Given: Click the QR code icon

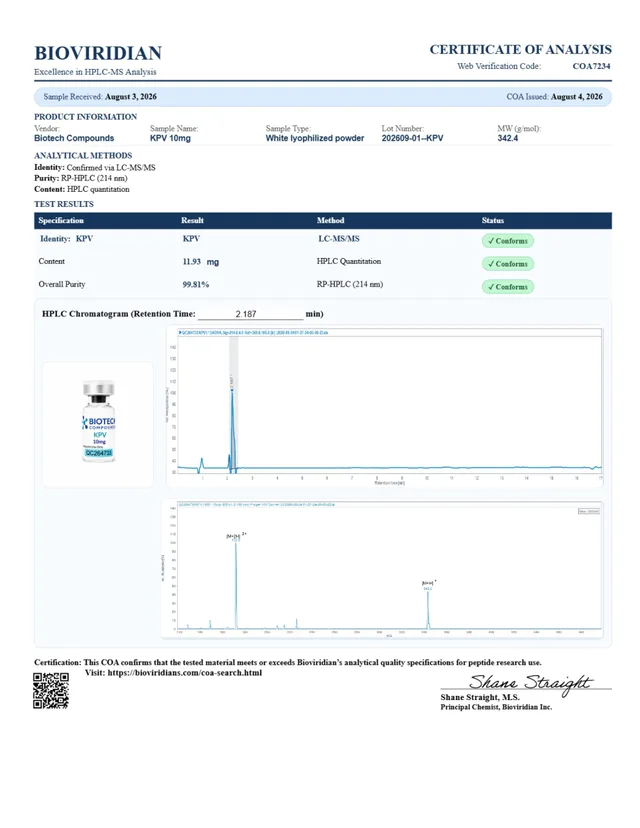Looking at the screenshot, I should click(51, 690).
